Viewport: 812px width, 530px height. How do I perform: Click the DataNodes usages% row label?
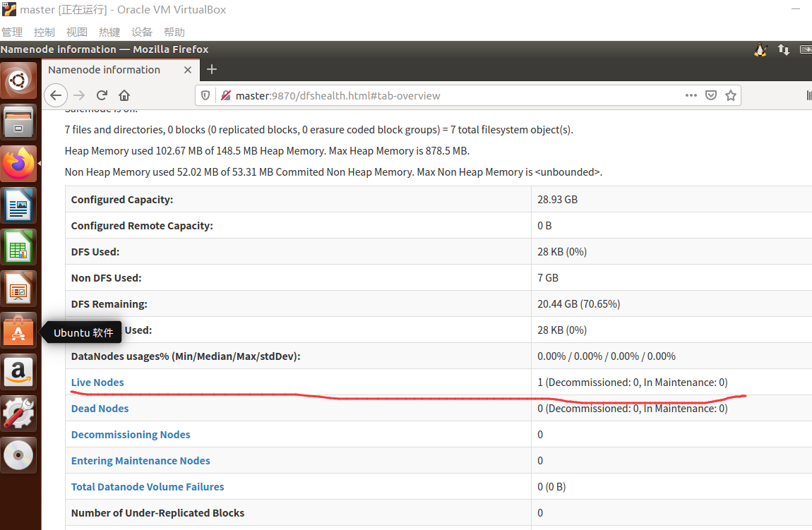186,356
